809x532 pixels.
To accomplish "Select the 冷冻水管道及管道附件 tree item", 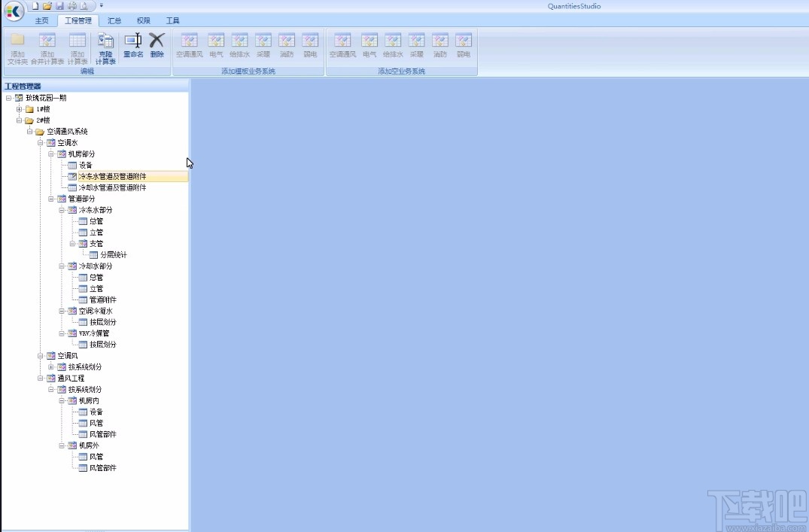I will pyautogui.click(x=112, y=177).
